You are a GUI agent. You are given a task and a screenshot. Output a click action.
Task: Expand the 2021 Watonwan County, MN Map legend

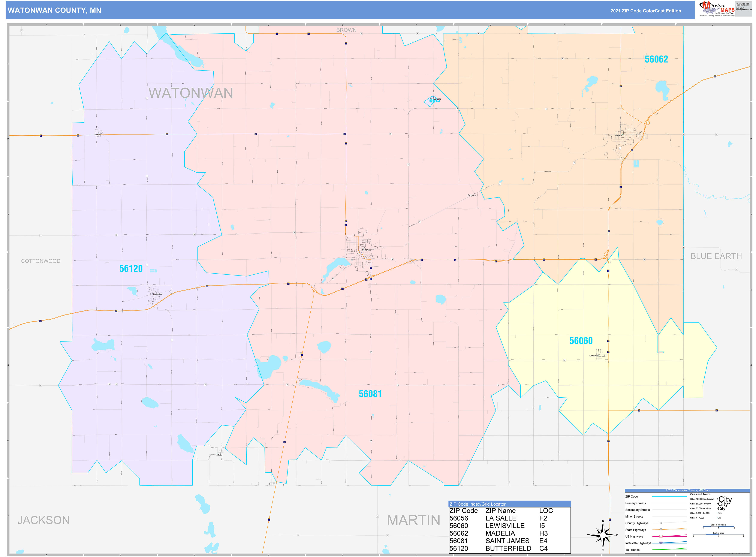687,490
